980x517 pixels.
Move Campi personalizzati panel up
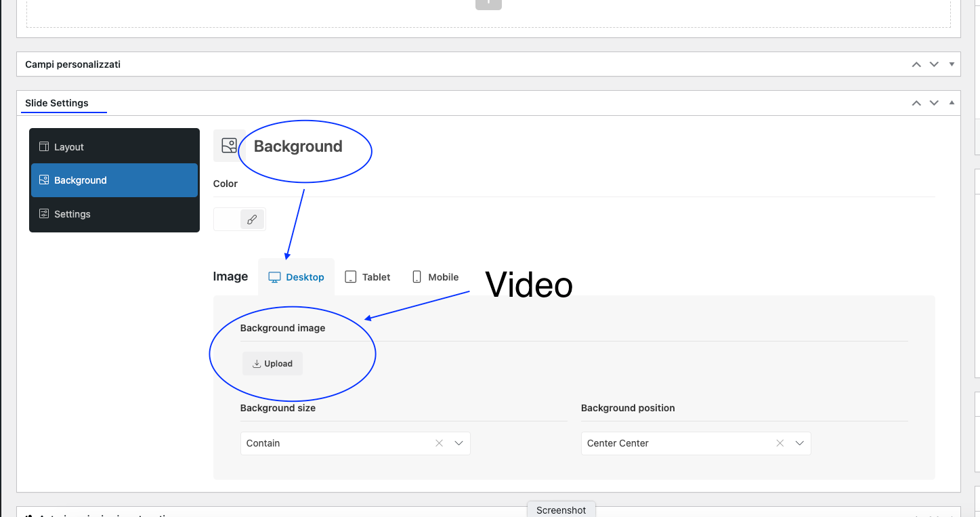pyautogui.click(x=916, y=64)
